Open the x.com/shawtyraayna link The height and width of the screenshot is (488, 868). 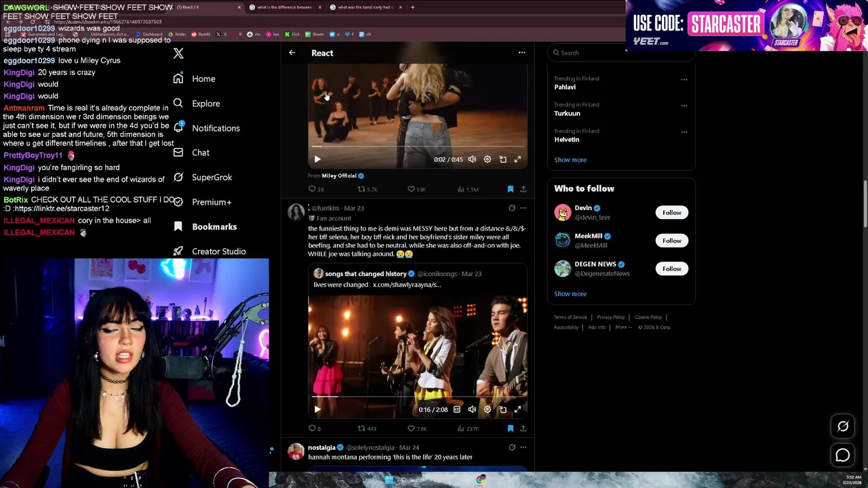point(407,285)
